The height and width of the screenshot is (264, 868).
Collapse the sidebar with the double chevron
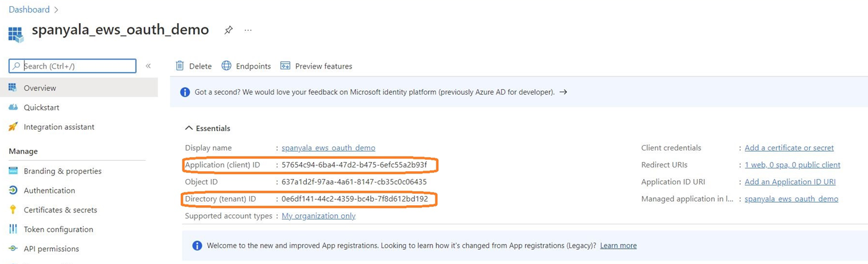click(x=148, y=66)
